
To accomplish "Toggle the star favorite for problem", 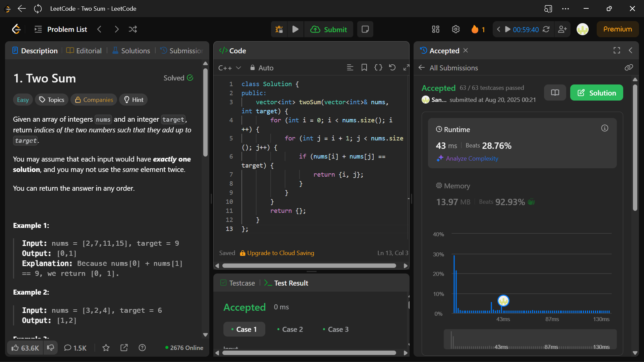I will click(106, 348).
